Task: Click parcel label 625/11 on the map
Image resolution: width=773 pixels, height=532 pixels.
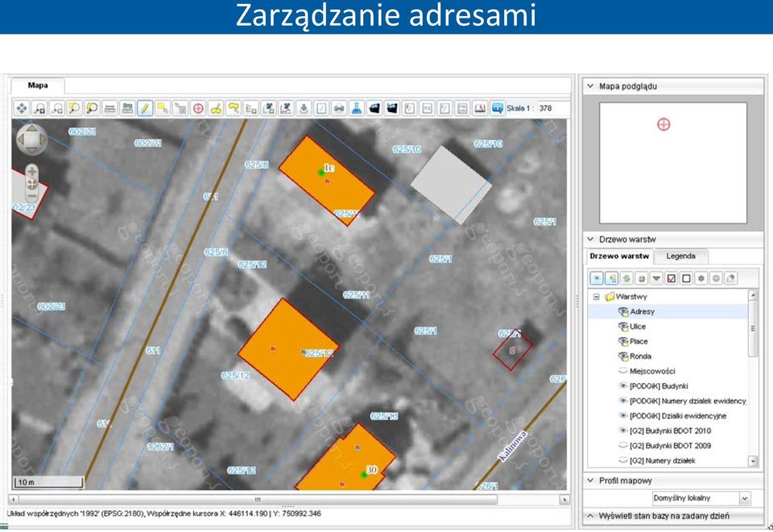Action: point(357,295)
